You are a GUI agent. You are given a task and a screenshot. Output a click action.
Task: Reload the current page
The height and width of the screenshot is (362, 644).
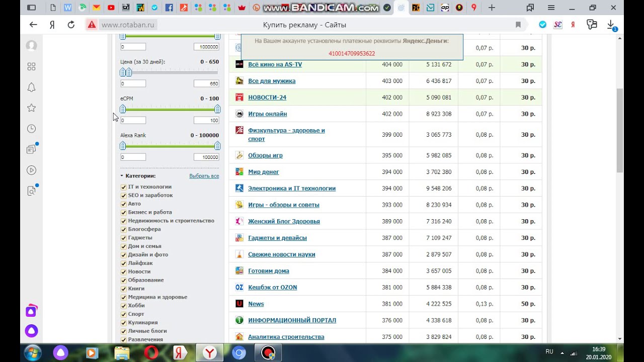tap(71, 25)
